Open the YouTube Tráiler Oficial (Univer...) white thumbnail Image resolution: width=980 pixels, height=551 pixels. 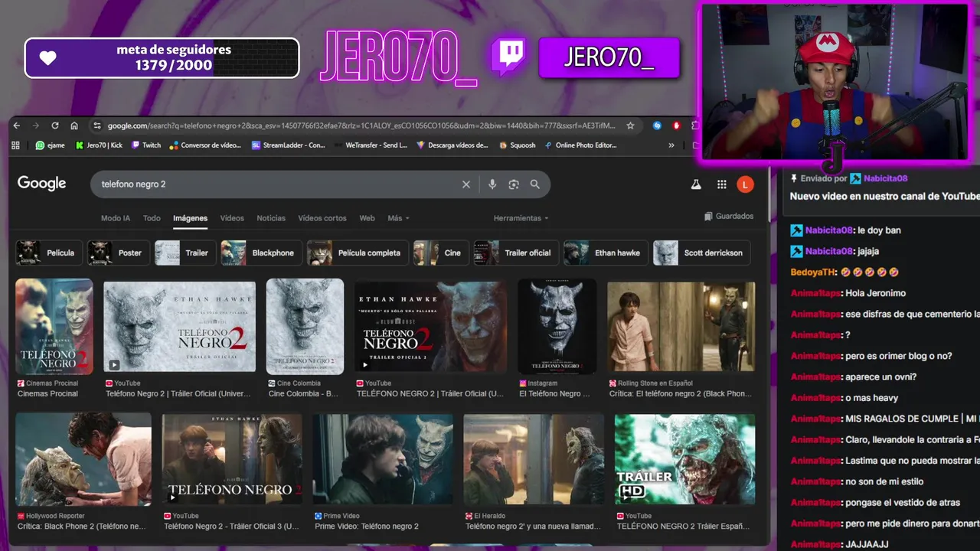[x=180, y=327]
